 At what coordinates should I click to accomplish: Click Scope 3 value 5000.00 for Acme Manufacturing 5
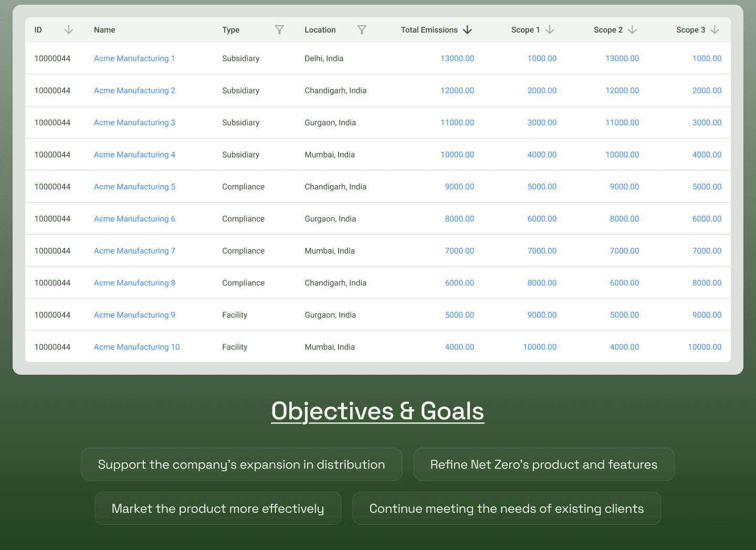[707, 186]
